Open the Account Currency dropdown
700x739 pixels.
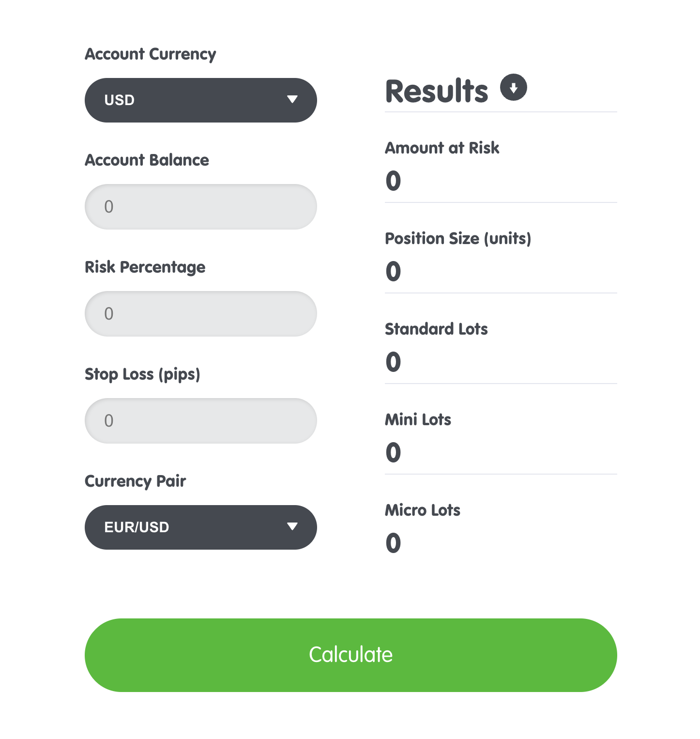click(200, 100)
